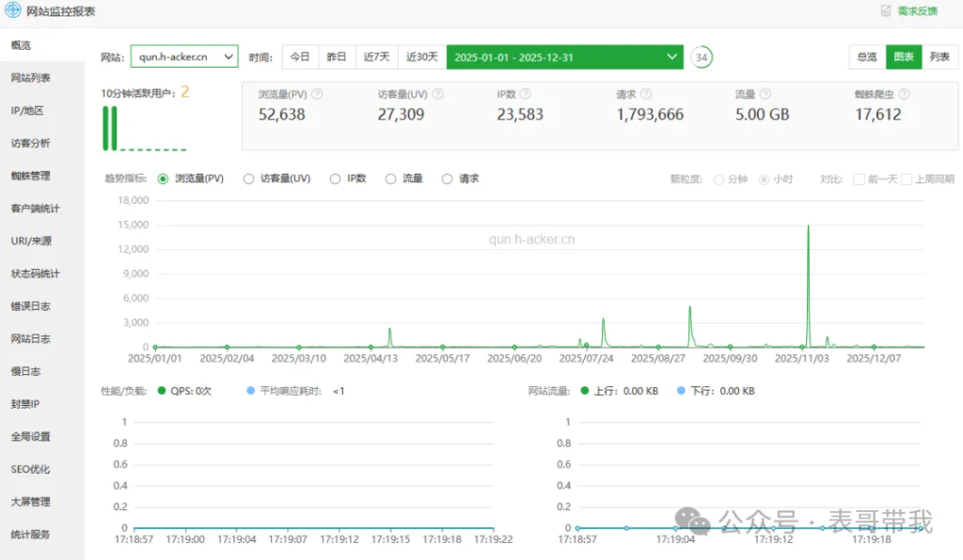Open the qun.h-acker.cn website dropdown
Image resolution: width=963 pixels, height=560 pixels.
(184, 57)
